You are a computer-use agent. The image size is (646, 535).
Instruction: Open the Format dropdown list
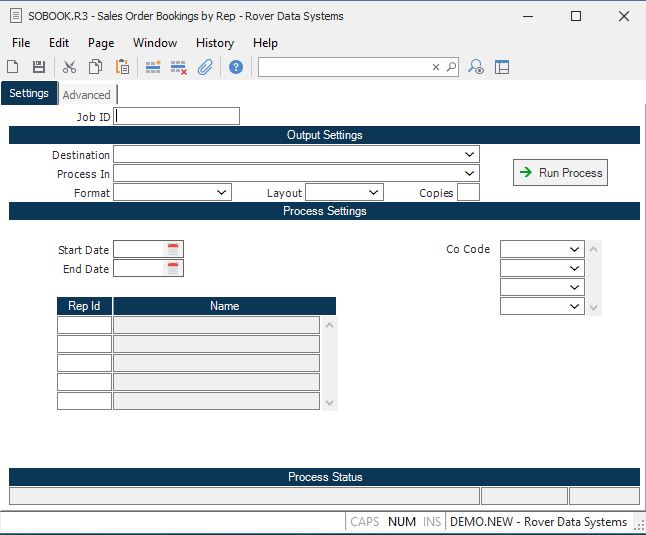[x=221, y=192]
